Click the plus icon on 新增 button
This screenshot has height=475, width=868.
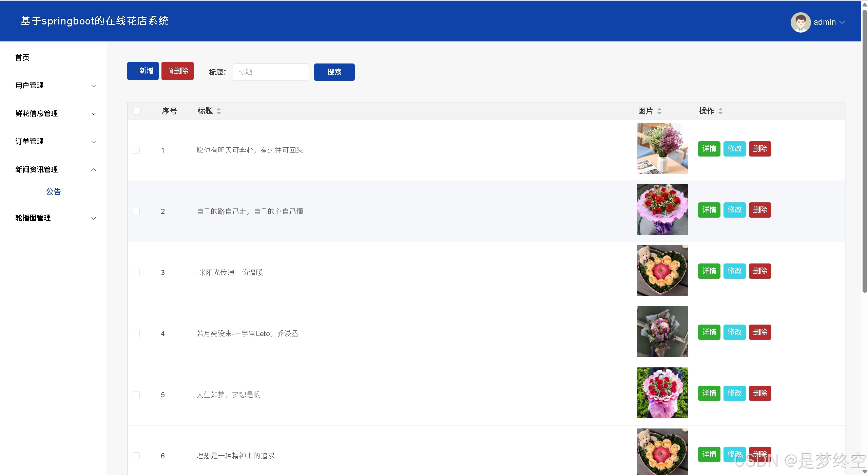point(135,71)
